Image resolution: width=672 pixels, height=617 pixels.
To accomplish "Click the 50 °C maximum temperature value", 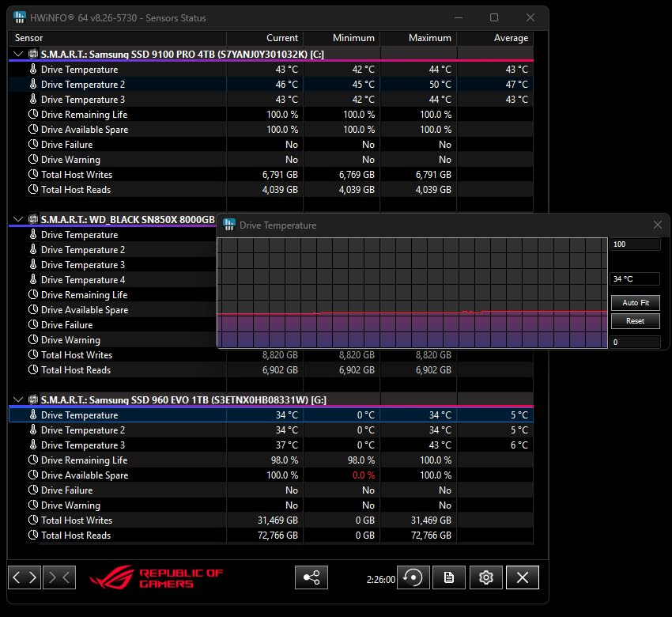I will pyautogui.click(x=440, y=85).
